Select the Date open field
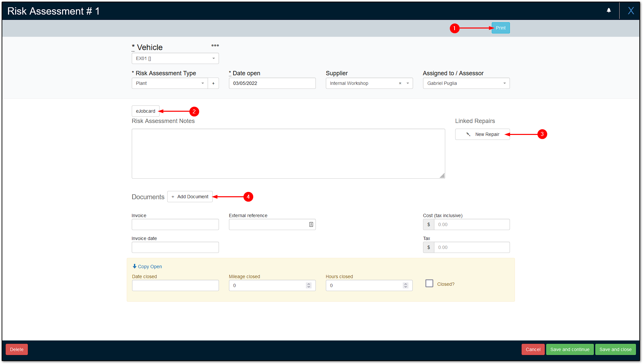This screenshot has width=643, height=364. click(272, 83)
